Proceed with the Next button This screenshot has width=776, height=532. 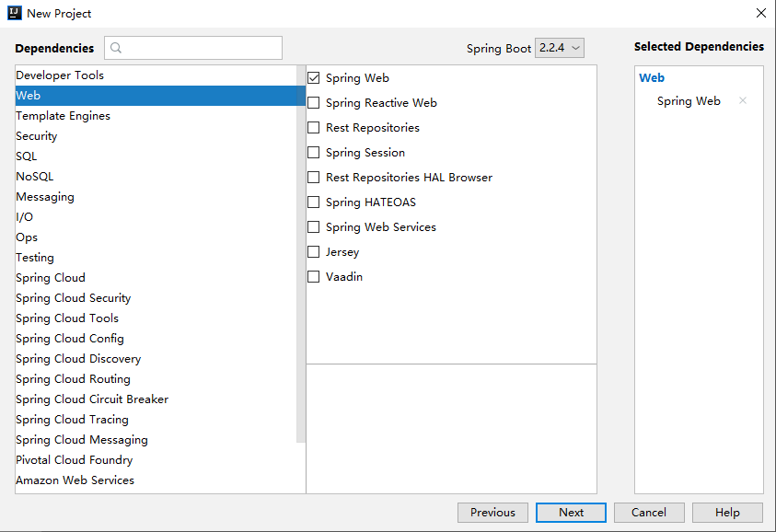coord(571,513)
